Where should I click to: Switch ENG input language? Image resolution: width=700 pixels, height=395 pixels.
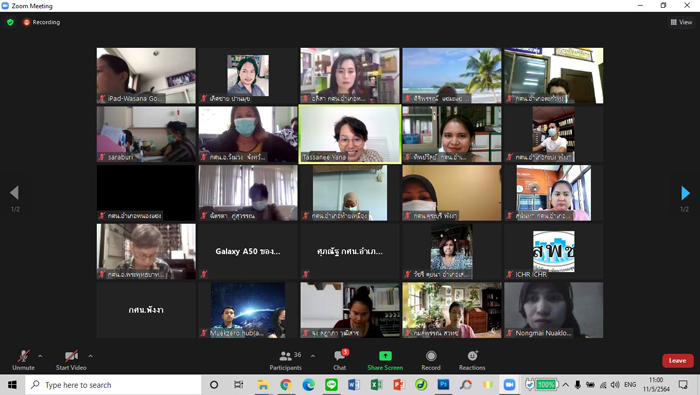[630, 385]
